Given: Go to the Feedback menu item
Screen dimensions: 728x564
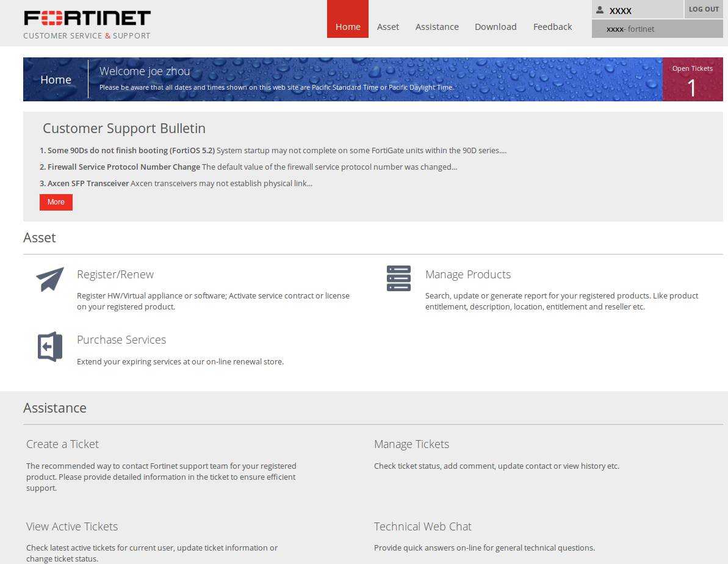Looking at the screenshot, I should point(552,27).
